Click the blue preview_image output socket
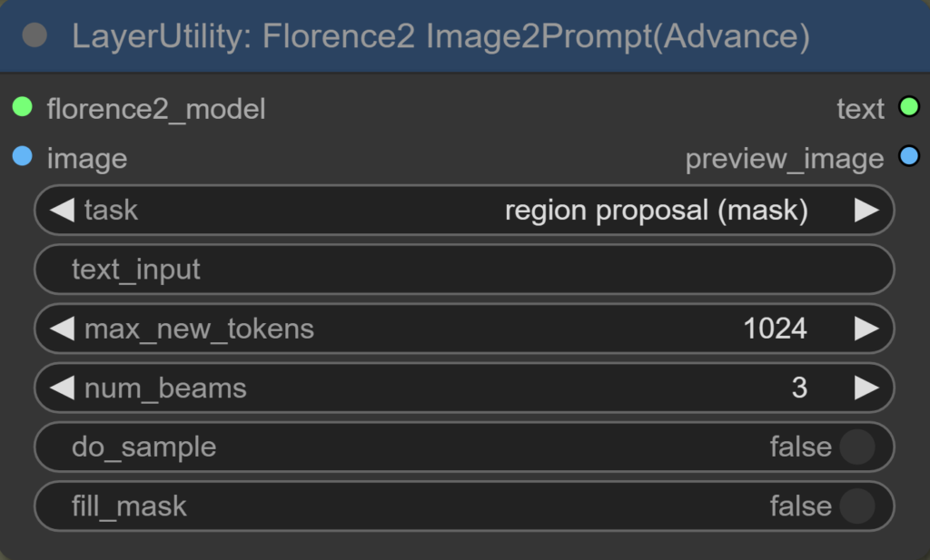This screenshot has width=930, height=560. [908, 158]
